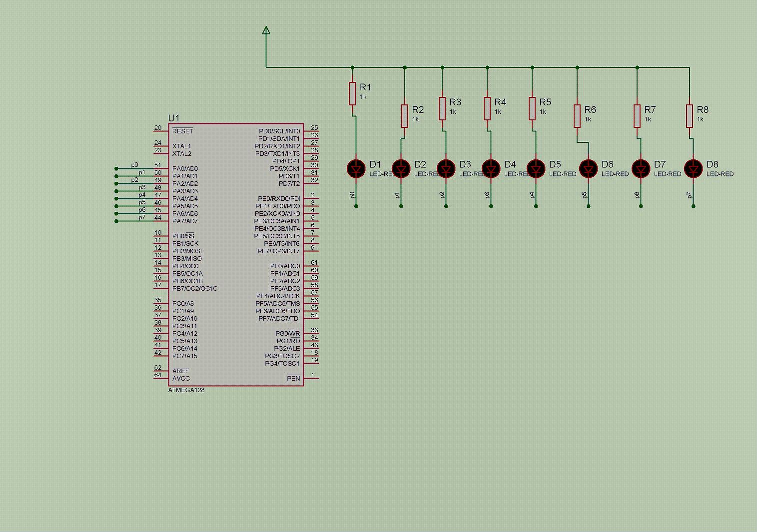
Task: Click the RESET pin label
Action: point(182,131)
